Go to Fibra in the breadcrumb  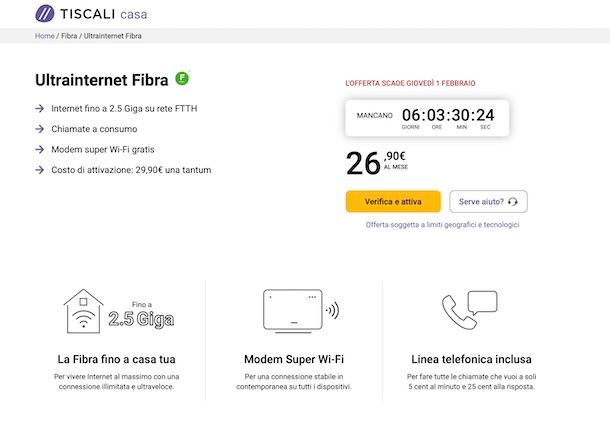(x=69, y=36)
